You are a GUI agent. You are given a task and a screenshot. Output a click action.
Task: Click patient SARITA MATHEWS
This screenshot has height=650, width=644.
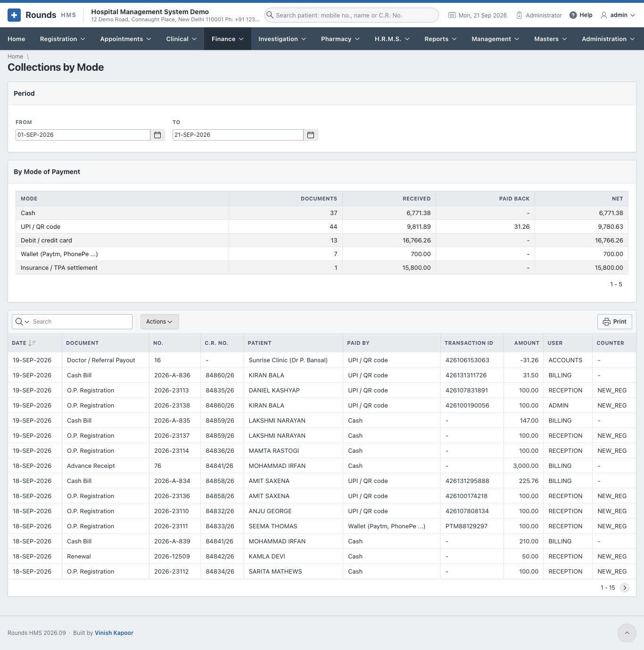pos(275,572)
